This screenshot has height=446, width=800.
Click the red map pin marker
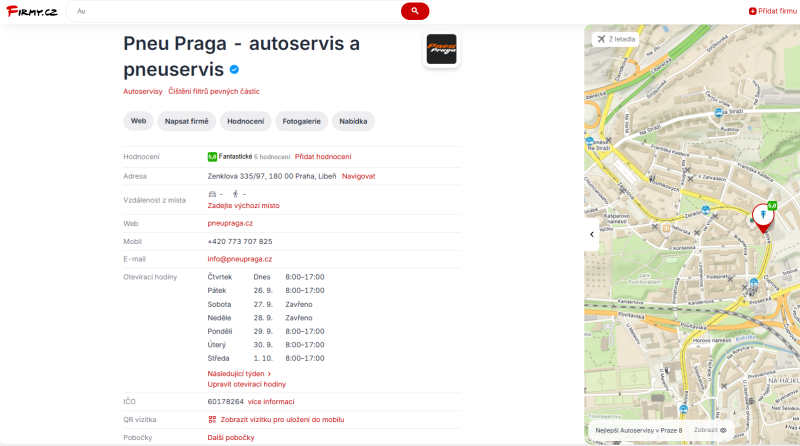tap(762, 218)
